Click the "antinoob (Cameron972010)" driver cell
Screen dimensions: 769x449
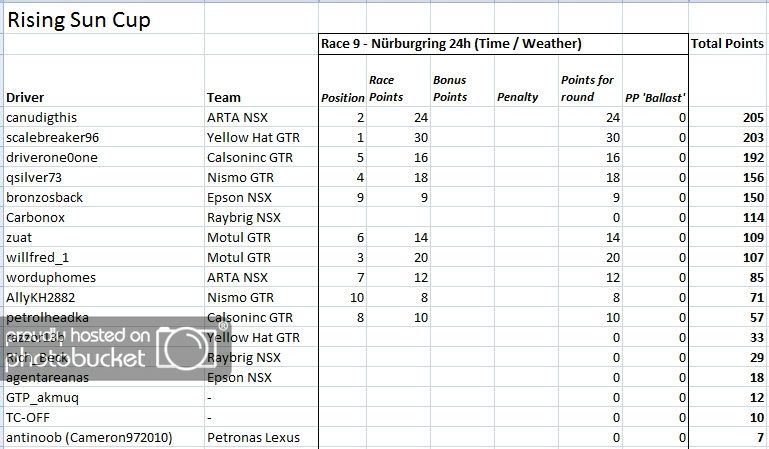pos(91,437)
